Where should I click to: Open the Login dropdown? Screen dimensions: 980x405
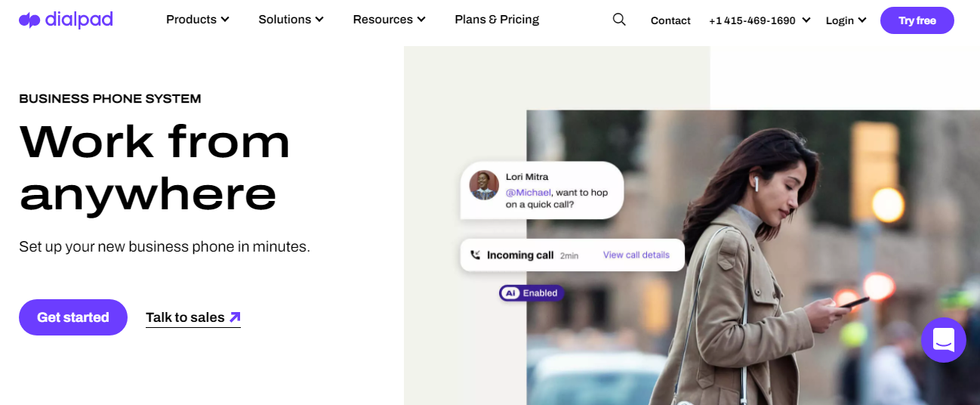point(846,20)
